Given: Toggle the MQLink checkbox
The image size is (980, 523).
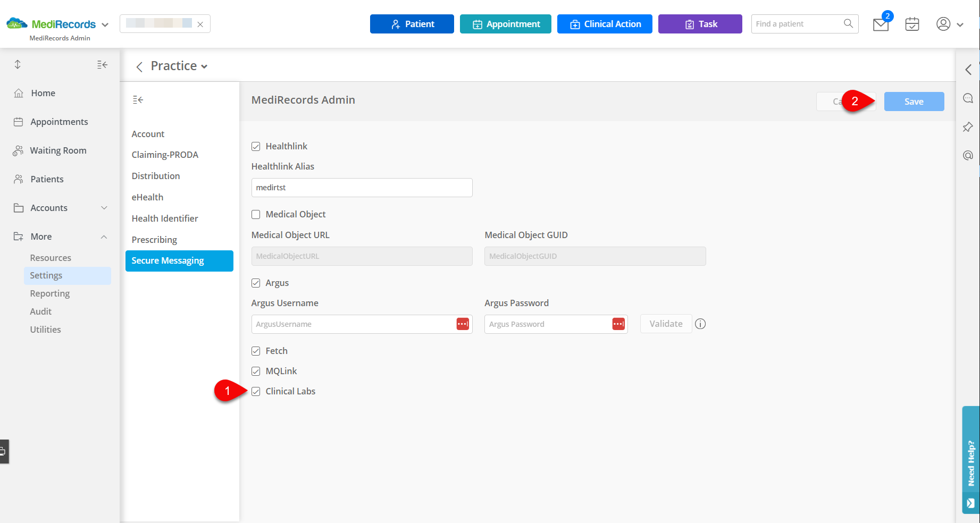Looking at the screenshot, I should [256, 371].
